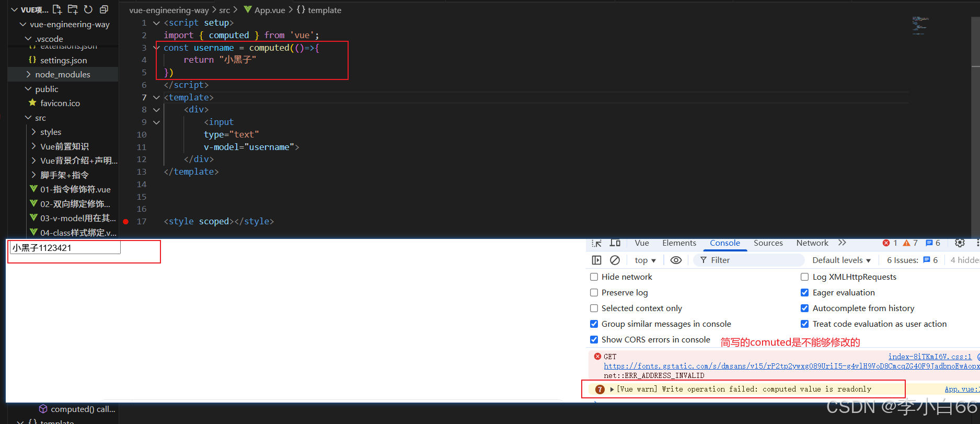Switch to the Network tab
The width and height of the screenshot is (980, 424).
click(x=812, y=243)
